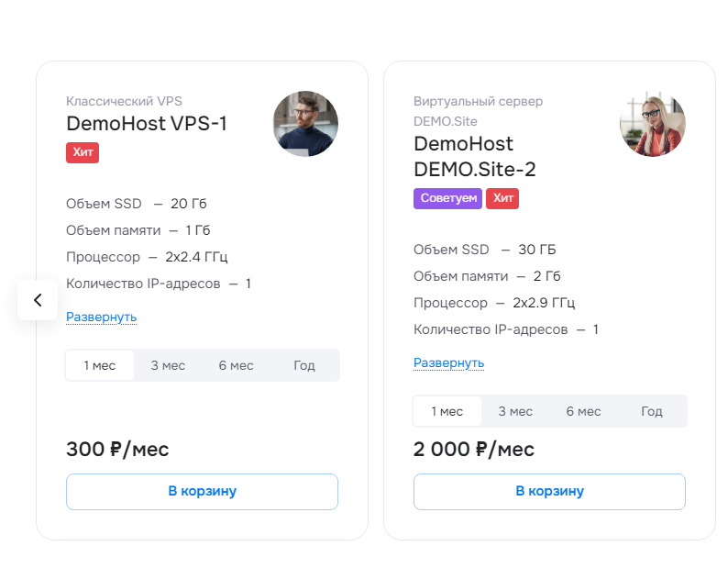Select 3 мес period for VPS-1
The width and height of the screenshot is (728, 568).
(x=168, y=365)
